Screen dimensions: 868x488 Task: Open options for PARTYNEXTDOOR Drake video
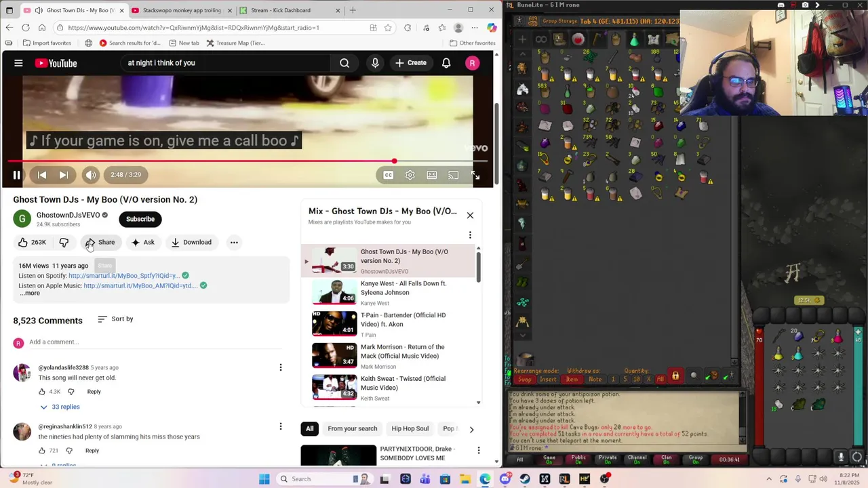[479, 451]
